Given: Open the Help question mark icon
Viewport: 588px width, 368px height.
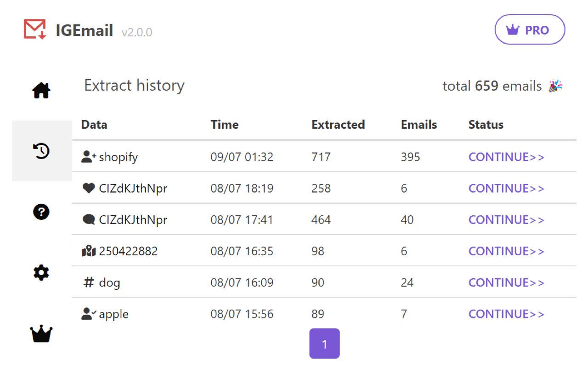Looking at the screenshot, I should pos(41,212).
